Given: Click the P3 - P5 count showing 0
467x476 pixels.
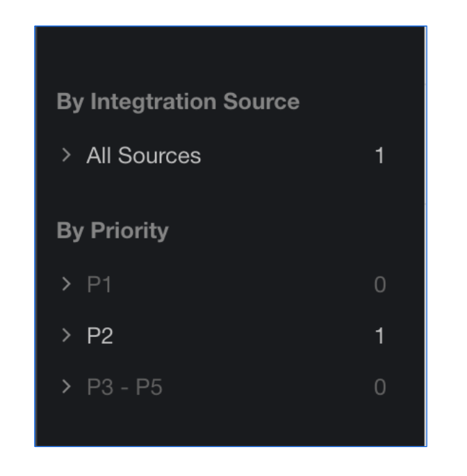Looking at the screenshot, I should (x=380, y=387).
